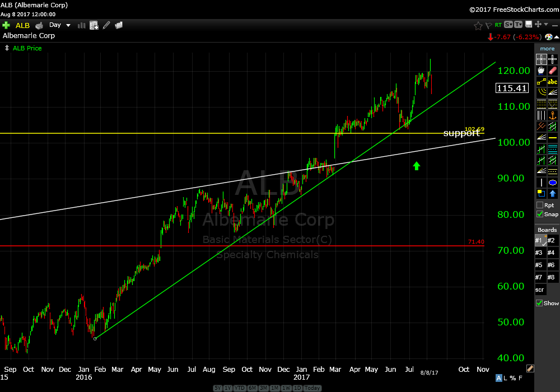Open the dropdown arrow beside the move icon

pos(545,25)
